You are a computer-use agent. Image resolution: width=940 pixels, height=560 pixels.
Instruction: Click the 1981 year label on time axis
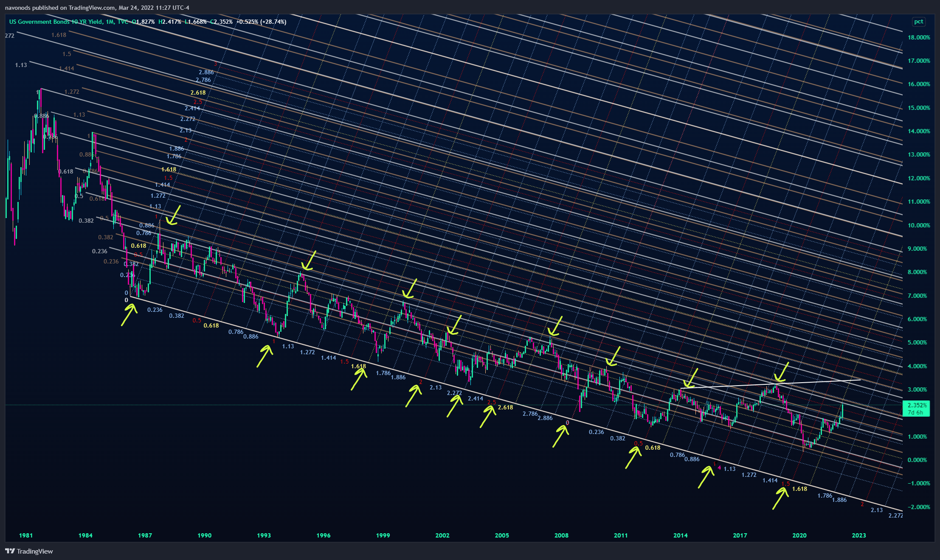tap(26, 535)
